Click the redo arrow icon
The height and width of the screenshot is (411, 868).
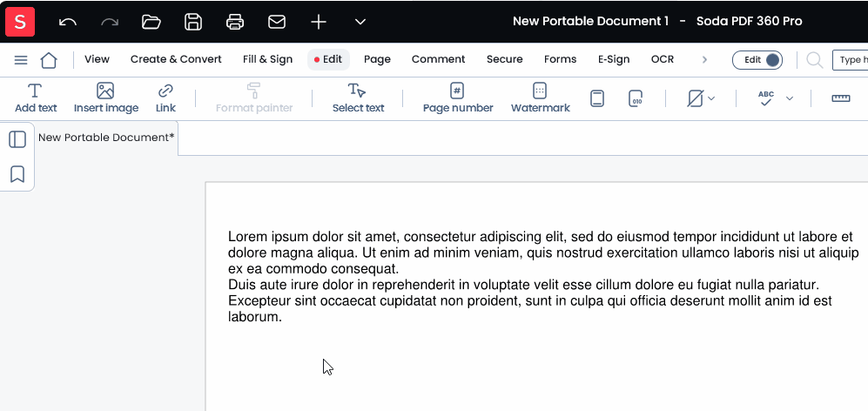(x=110, y=22)
